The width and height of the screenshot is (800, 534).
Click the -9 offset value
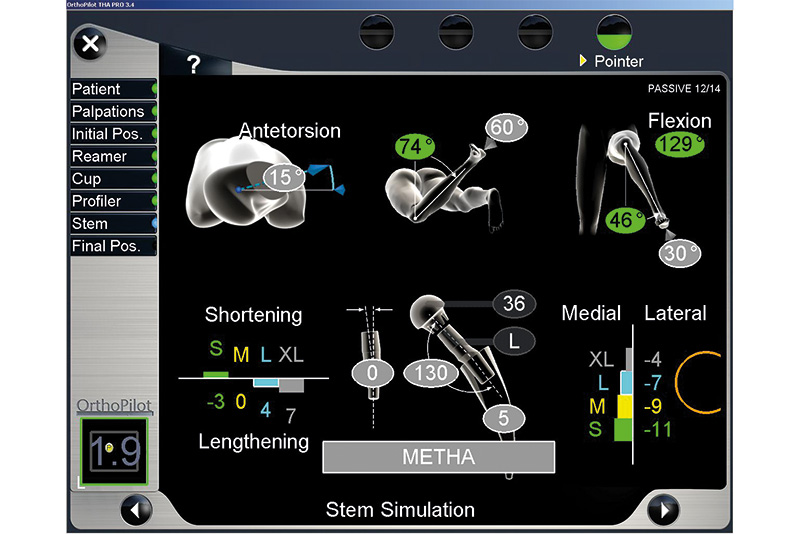point(653,406)
